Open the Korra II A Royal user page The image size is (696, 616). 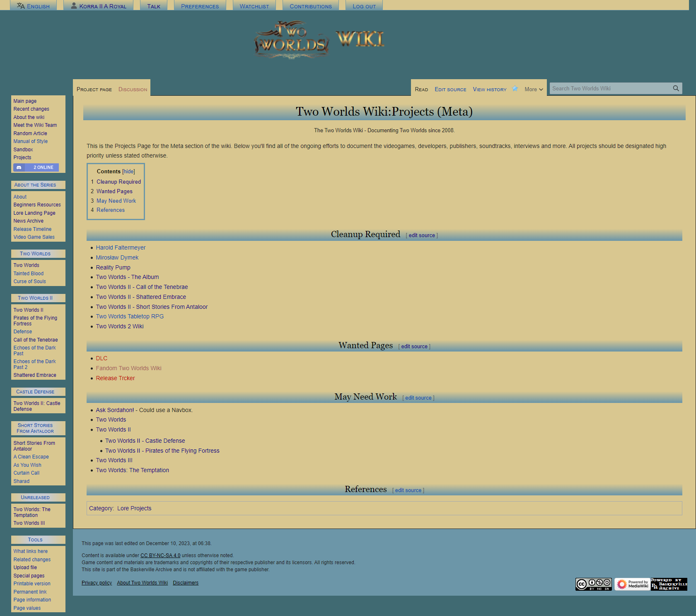click(99, 6)
